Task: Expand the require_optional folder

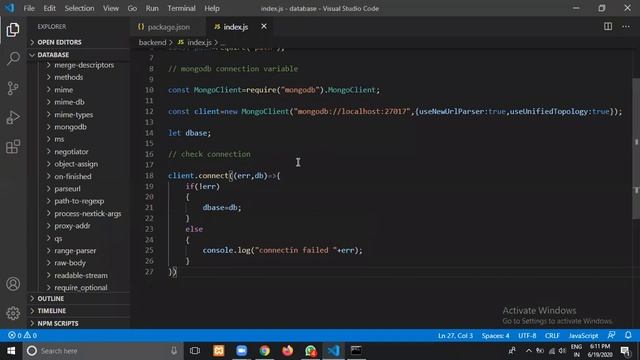Action: pyautogui.click(x=81, y=288)
